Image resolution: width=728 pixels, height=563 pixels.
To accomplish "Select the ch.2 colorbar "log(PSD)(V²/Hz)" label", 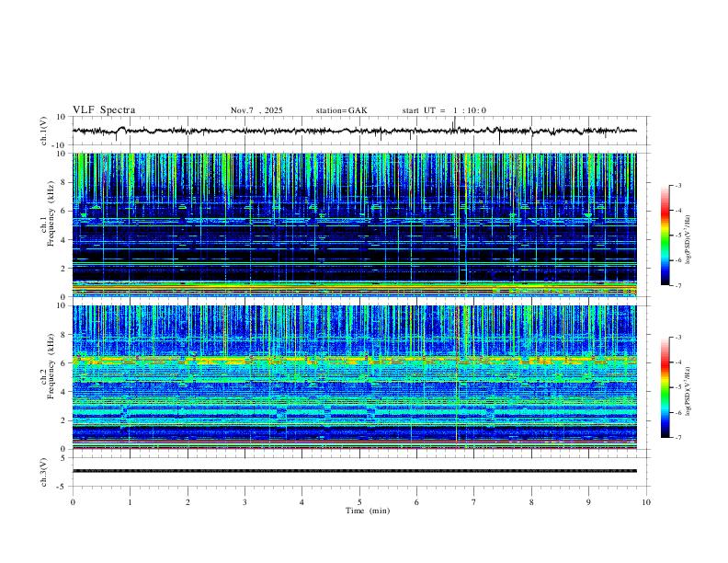I will point(688,391).
